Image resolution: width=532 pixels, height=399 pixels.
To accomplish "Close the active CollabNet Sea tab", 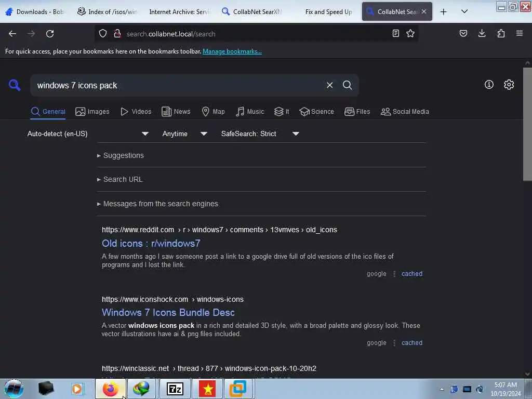I will (424, 11).
